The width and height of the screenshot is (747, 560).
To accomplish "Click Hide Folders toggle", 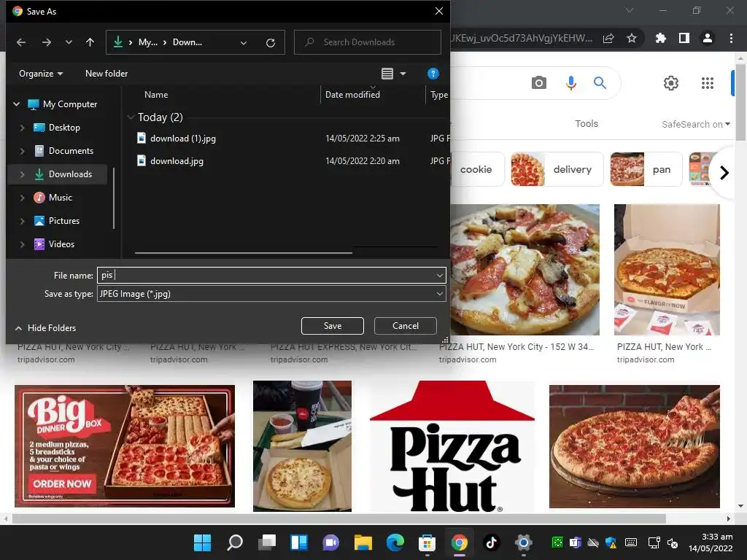I will 46,328.
